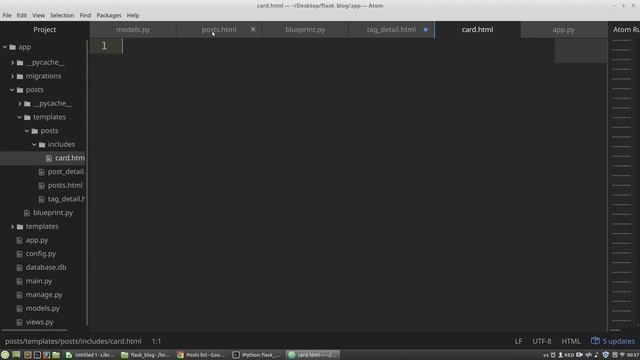Click the file path in status bar

(73, 341)
